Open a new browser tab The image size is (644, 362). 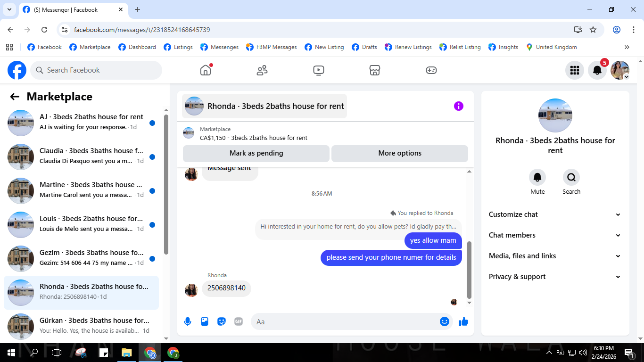138,9
